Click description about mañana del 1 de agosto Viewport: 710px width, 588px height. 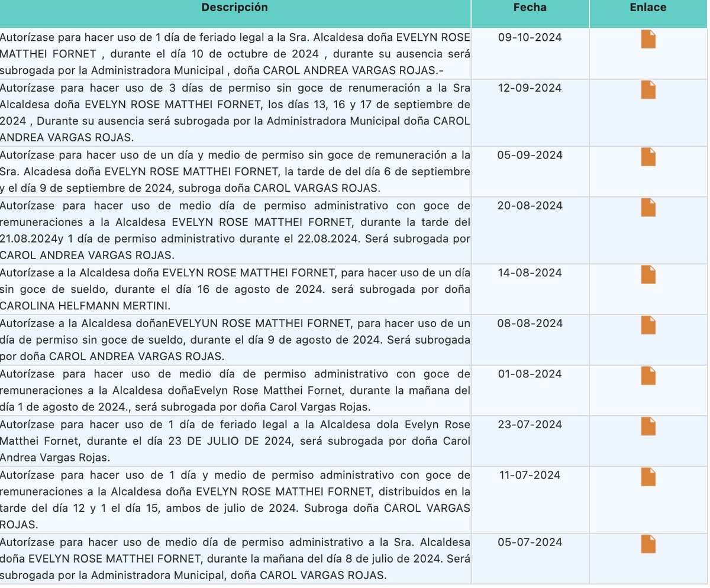pyautogui.click(x=235, y=390)
